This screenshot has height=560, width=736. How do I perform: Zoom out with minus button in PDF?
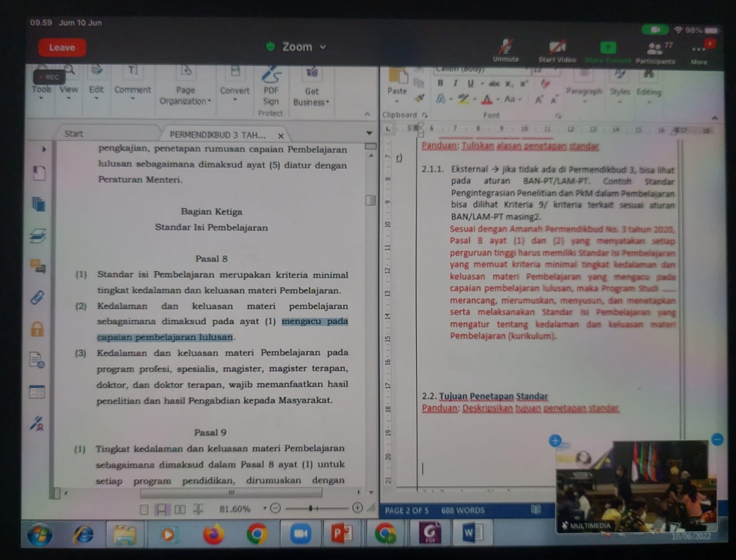[x=276, y=508]
